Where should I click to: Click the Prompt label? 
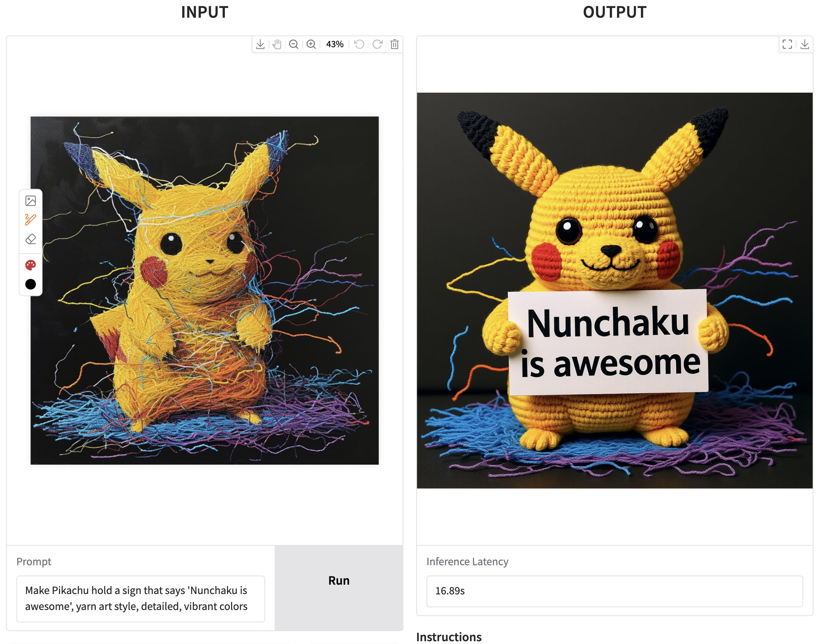click(34, 561)
